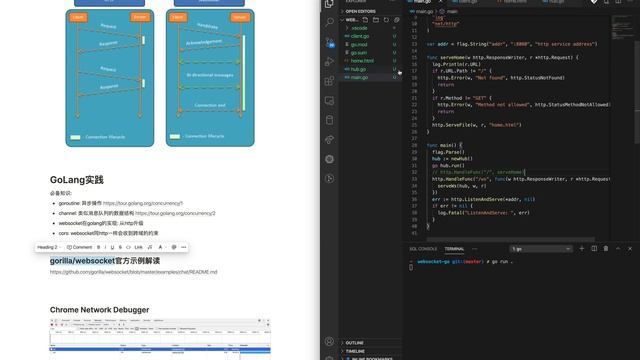Create a new terminal with plus icon
The width and height of the screenshot is (640, 360).
[x=582, y=248]
